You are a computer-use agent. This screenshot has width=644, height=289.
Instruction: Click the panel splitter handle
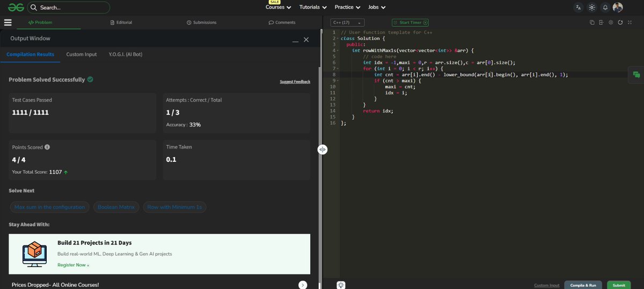[x=322, y=150]
